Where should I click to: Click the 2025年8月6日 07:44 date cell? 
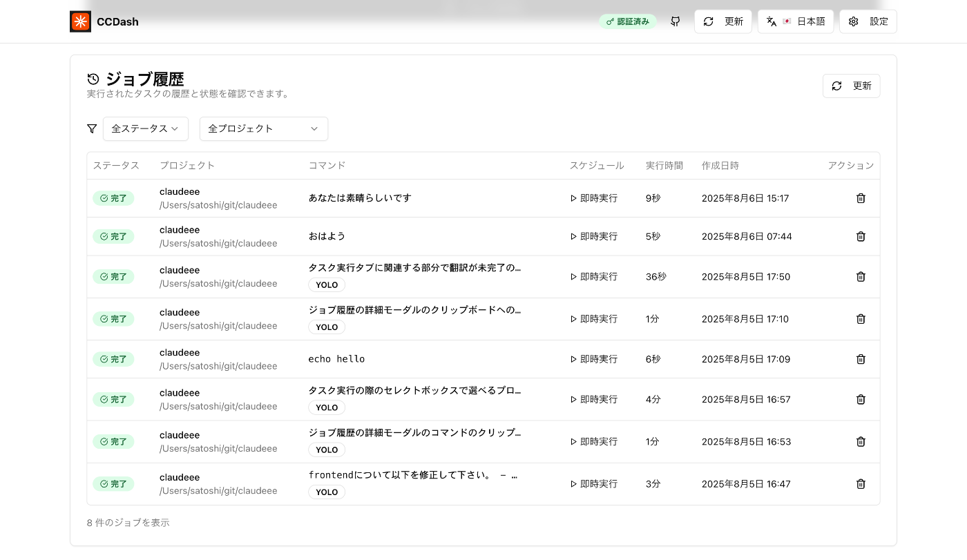[x=747, y=236]
